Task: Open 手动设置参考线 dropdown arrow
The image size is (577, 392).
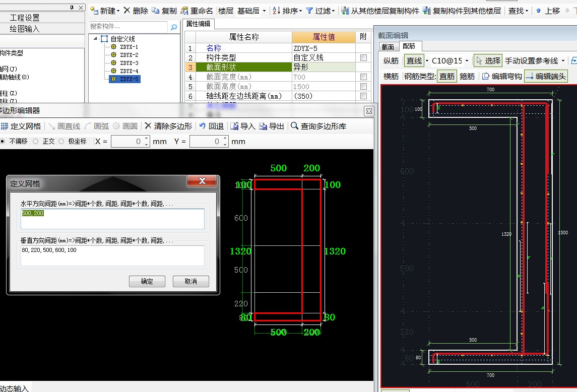Action: click(x=563, y=61)
